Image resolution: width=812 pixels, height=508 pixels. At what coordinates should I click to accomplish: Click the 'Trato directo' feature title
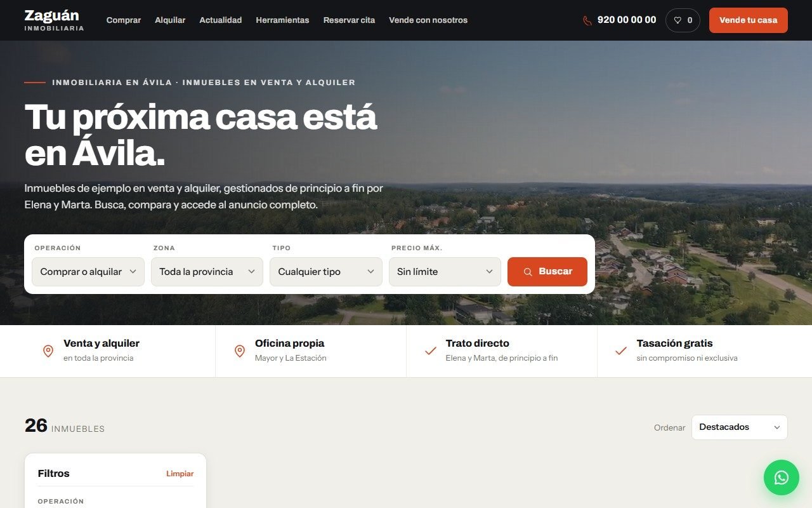[x=478, y=344]
